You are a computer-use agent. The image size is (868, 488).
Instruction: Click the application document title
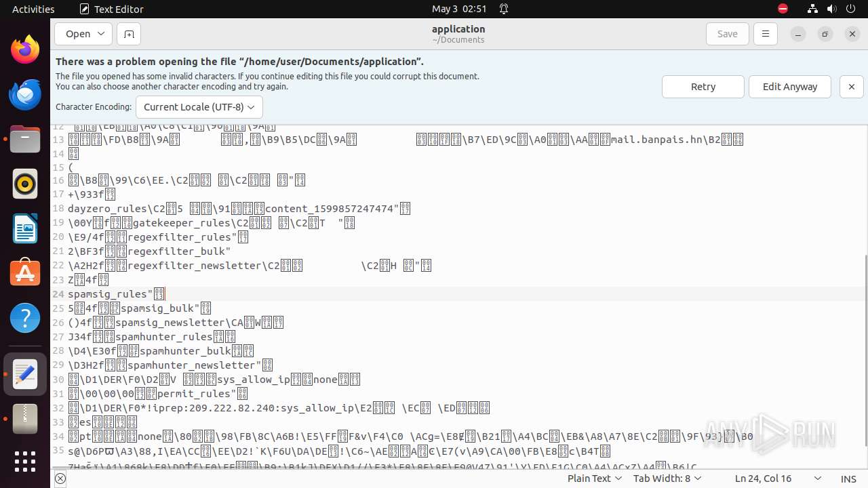[x=458, y=29]
